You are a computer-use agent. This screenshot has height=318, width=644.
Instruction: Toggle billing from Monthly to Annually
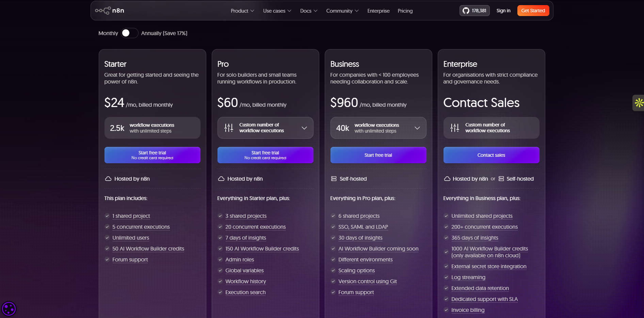[x=129, y=33]
